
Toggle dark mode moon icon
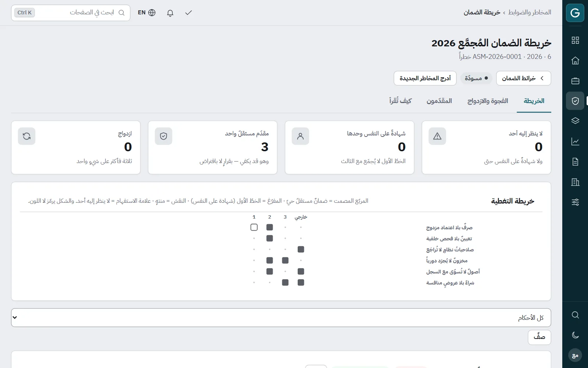[575, 335]
